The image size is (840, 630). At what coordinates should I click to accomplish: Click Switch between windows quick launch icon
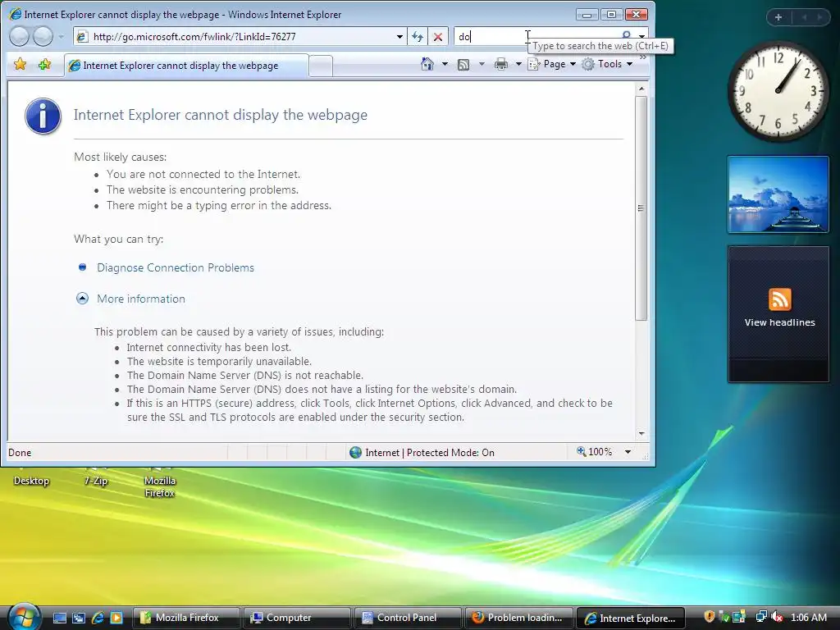78,618
